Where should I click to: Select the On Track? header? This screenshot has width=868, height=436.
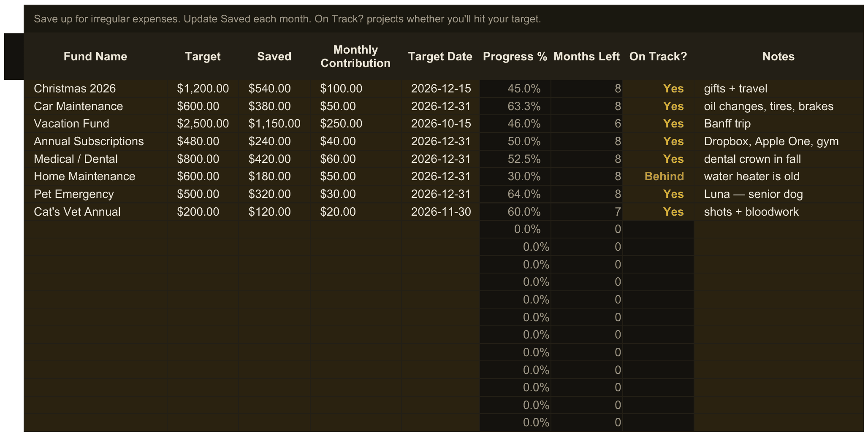(658, 57)
